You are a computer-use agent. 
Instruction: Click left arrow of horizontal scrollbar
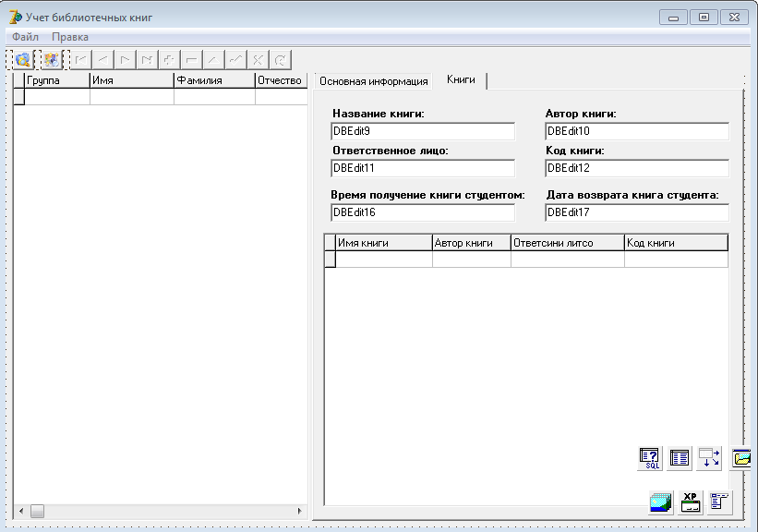(x=21, y=511)
